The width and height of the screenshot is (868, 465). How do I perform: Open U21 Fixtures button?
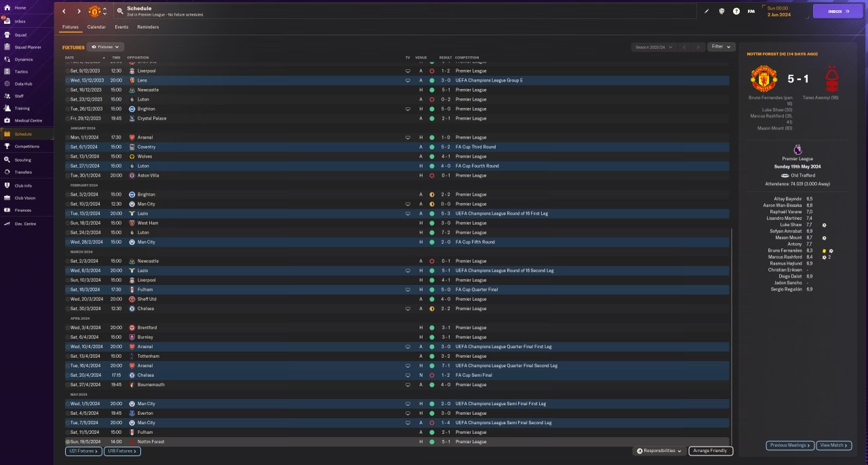(84, 451)
